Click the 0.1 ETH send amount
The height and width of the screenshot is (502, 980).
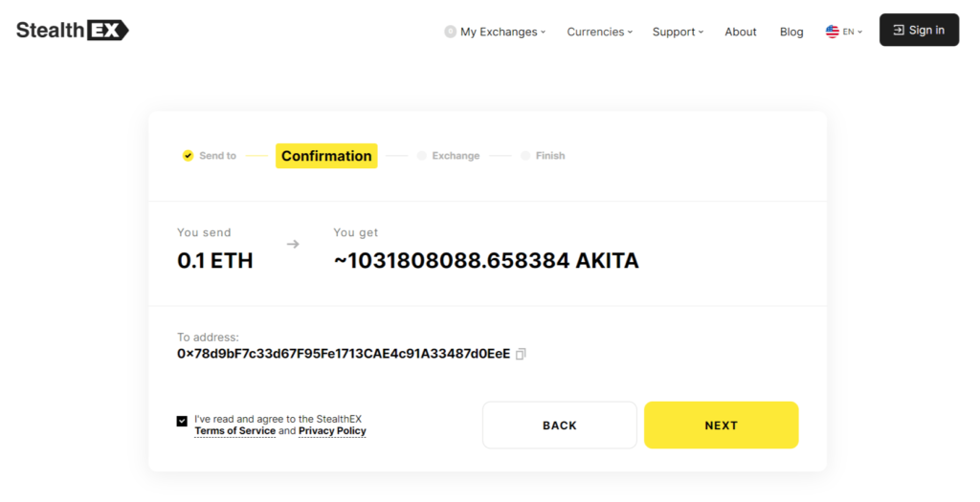[215, 260]
